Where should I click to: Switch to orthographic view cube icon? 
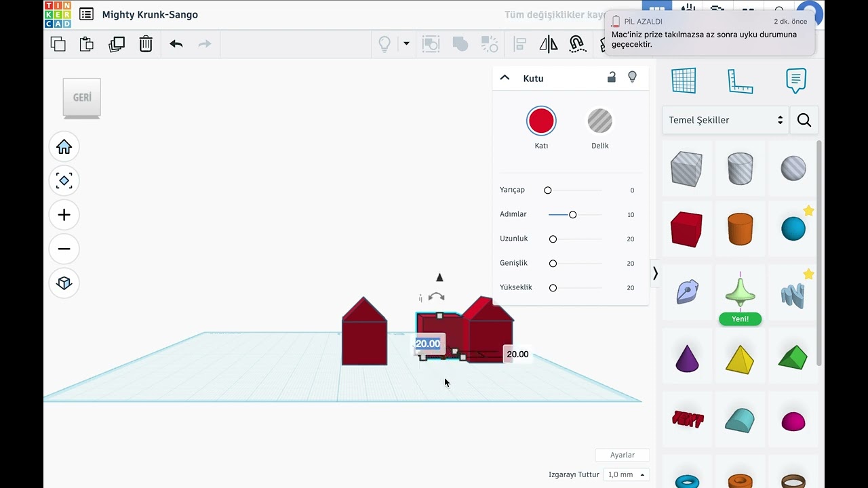pyautogui.click(x=64, y=283)
